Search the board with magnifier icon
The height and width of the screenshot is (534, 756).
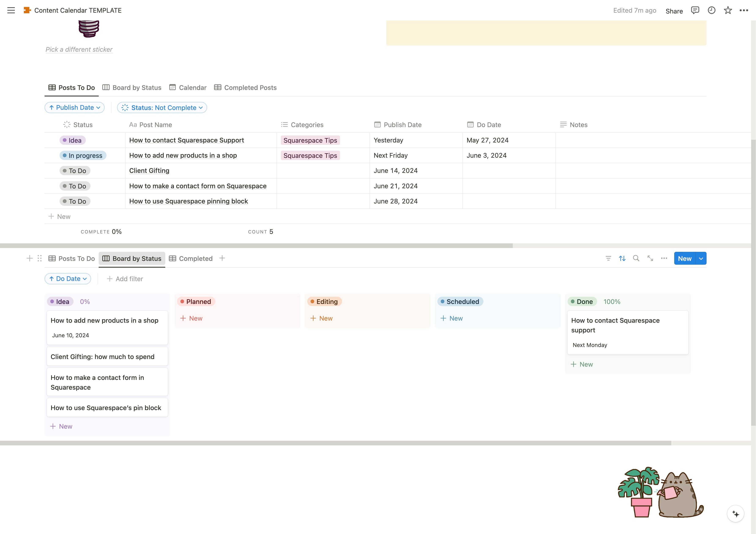636,258
